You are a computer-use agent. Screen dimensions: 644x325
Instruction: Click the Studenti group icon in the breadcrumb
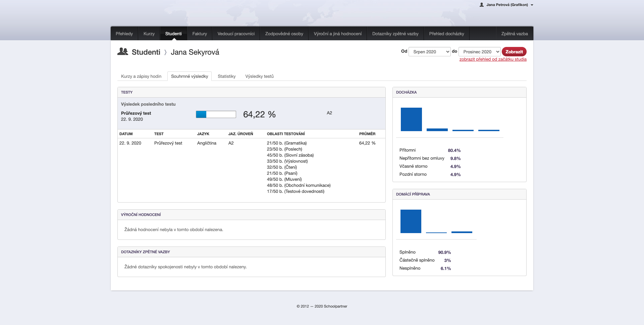pos(123,51)
